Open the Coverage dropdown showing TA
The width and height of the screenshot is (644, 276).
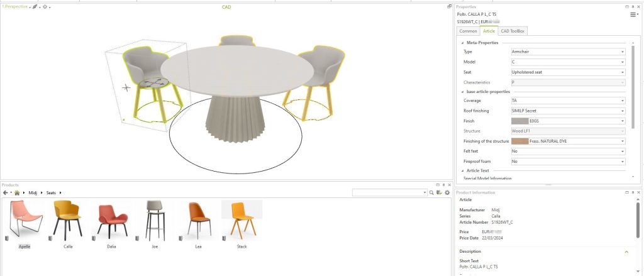[x=568, y=101]
